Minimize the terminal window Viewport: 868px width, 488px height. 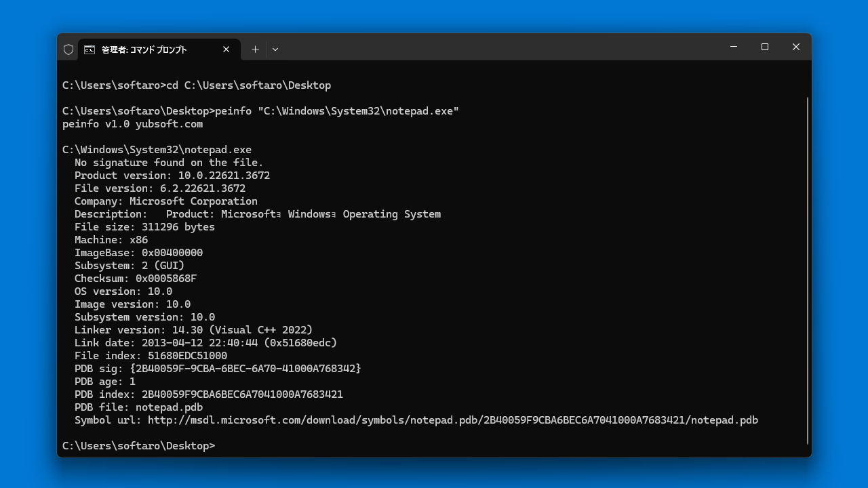coord(734,47)
